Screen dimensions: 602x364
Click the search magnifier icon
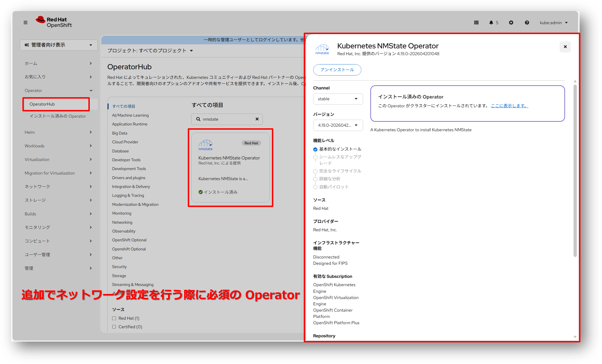click(198, 119)
